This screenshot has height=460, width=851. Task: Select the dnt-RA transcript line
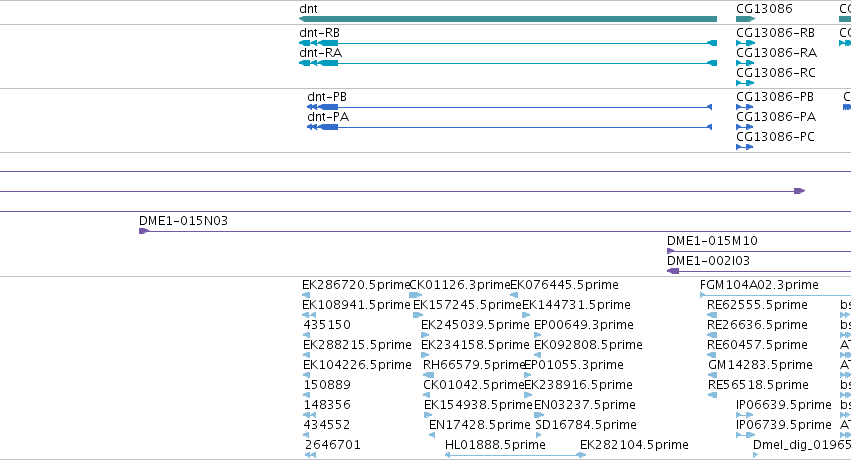pos(508,63)
